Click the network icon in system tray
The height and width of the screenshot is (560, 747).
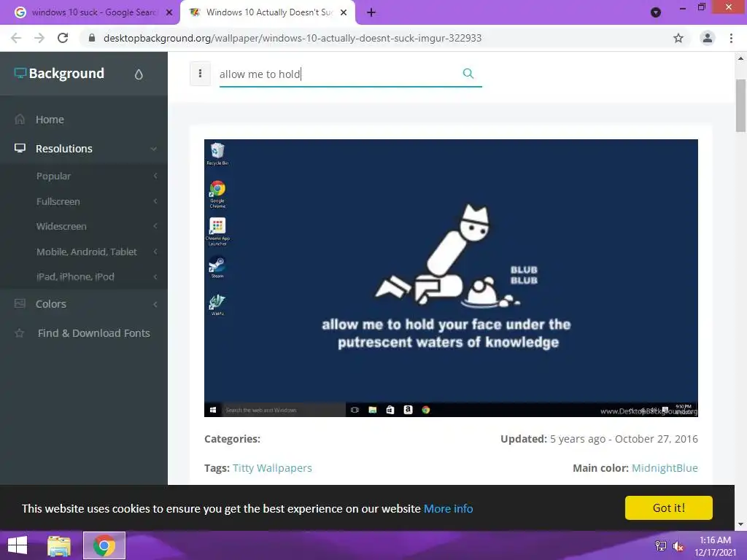pyautogui.click(x=660, y=545)
